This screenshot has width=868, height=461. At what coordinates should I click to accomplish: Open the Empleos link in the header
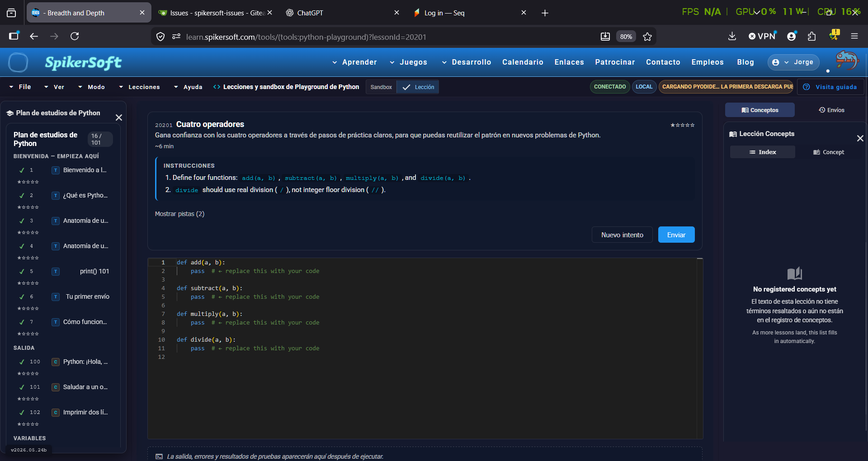pyautogui.click(x=708, y=62)
